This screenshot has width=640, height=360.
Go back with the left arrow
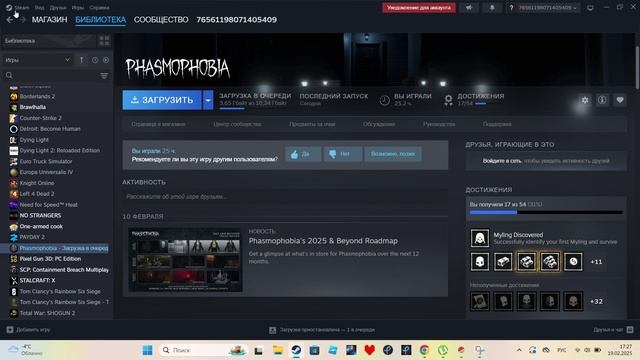click(10, 20)
